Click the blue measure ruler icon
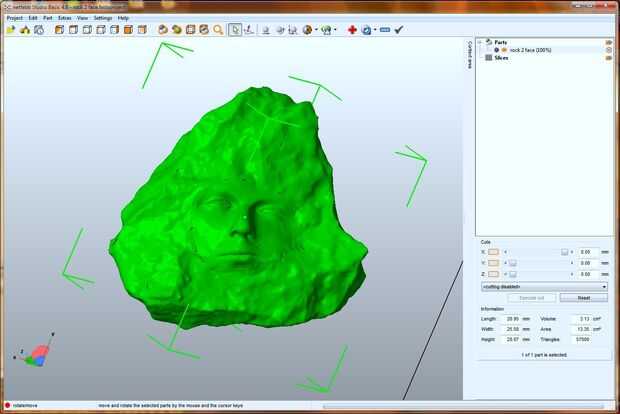The image size is (620, 414). (385, 30)
